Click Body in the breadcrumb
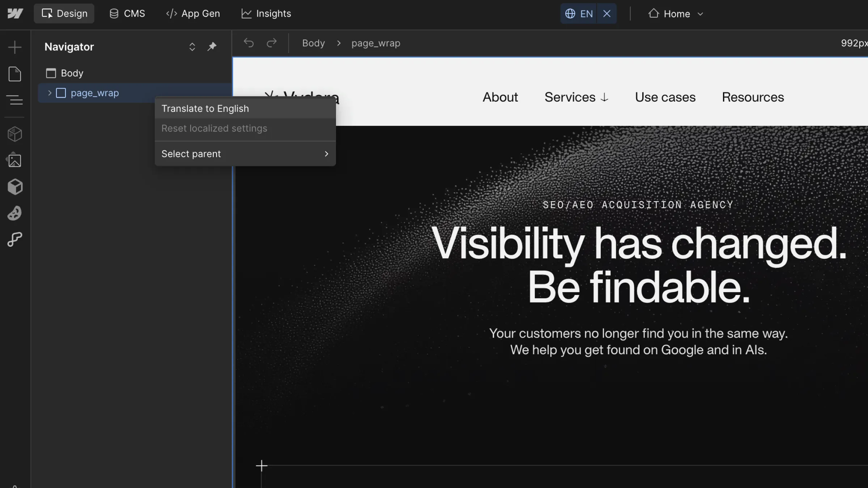 coord(313,43)
